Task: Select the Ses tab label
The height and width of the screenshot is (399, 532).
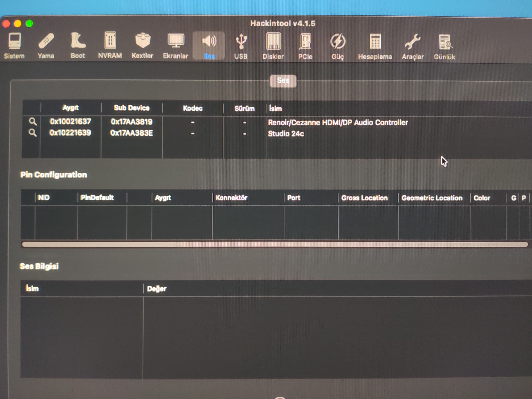Action: click(x=283, y=81)
